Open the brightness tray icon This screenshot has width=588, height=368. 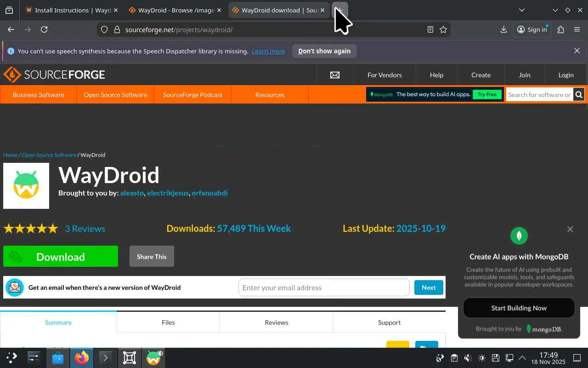pyautogui.click(x=481, y=358)
